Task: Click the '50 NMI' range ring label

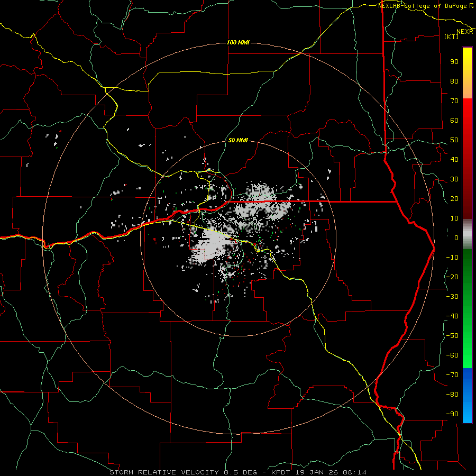Action: (238, 140)
